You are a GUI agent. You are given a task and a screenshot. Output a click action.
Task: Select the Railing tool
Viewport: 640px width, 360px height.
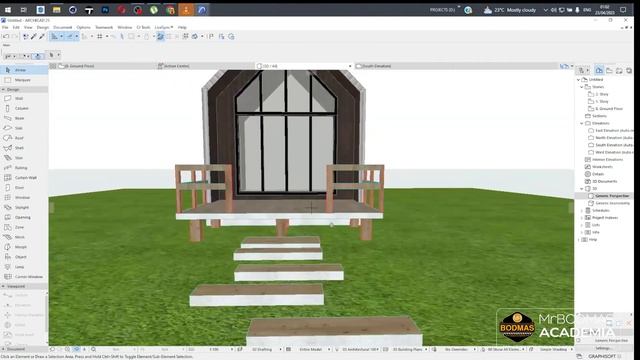point(24,168)
